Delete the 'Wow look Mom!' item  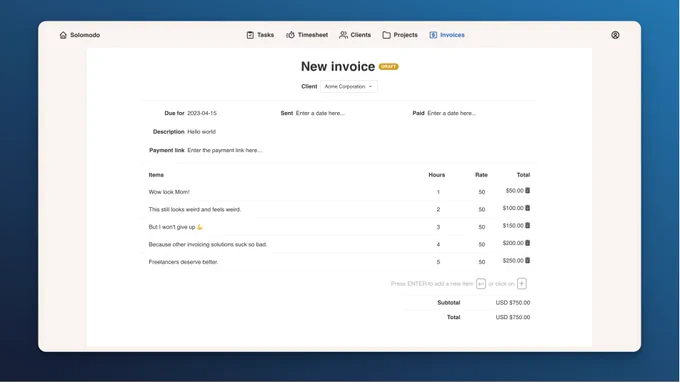pyautogui.click(x=528, y=190)
